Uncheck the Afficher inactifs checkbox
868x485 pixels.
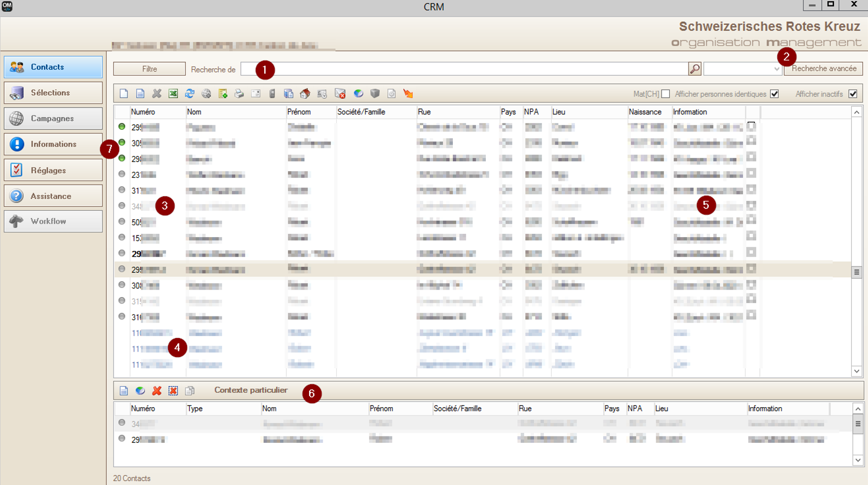pyautogui.click(x=853, y=94)
